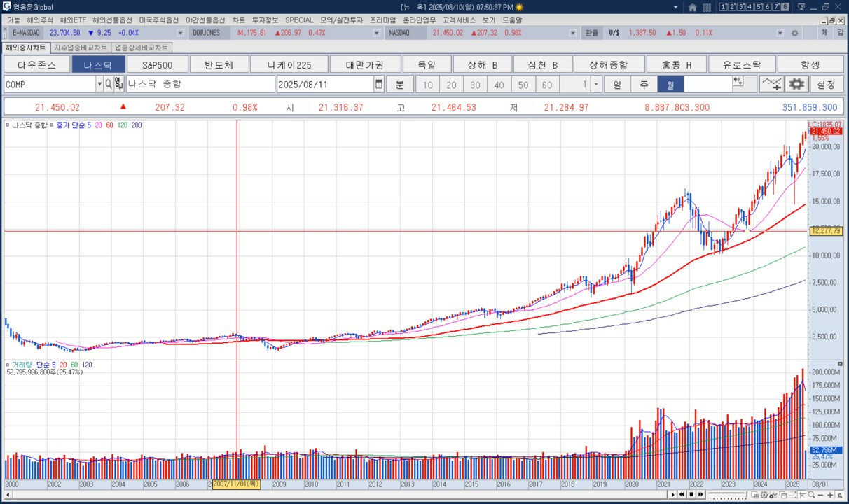The image size is (849, 504).
Task: Open ticker bar settings gear icon
Action: [794, 33]
